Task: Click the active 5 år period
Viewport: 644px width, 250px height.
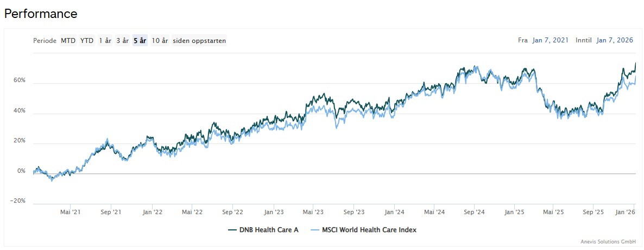Action: [x=140, y=40]
